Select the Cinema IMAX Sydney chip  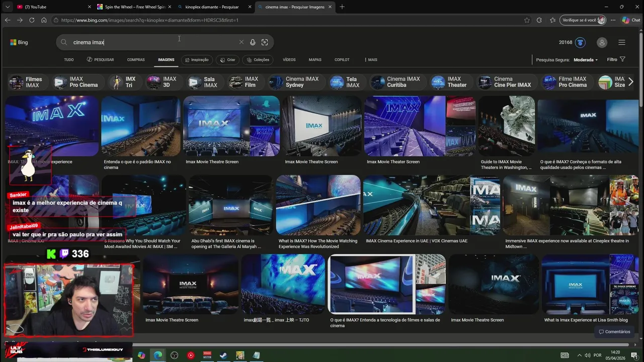tap(295, 82)
